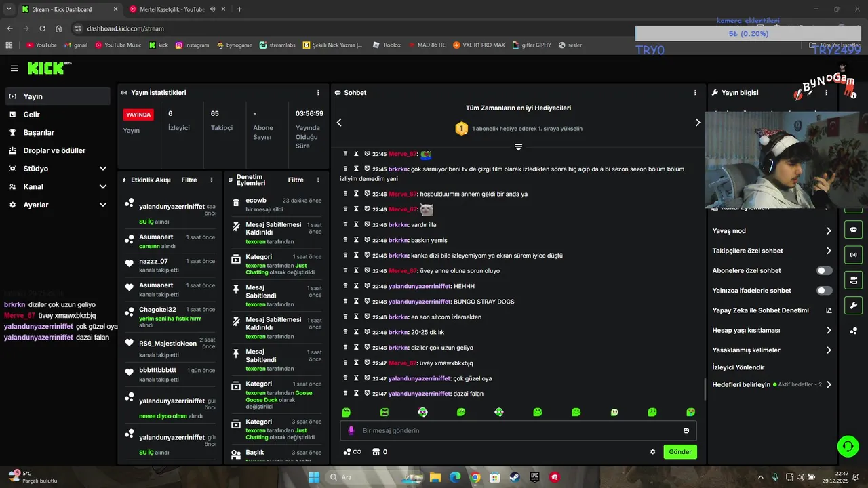
Task: Open Filtre in Etkinlik Akışı panel
Action: 189,180
